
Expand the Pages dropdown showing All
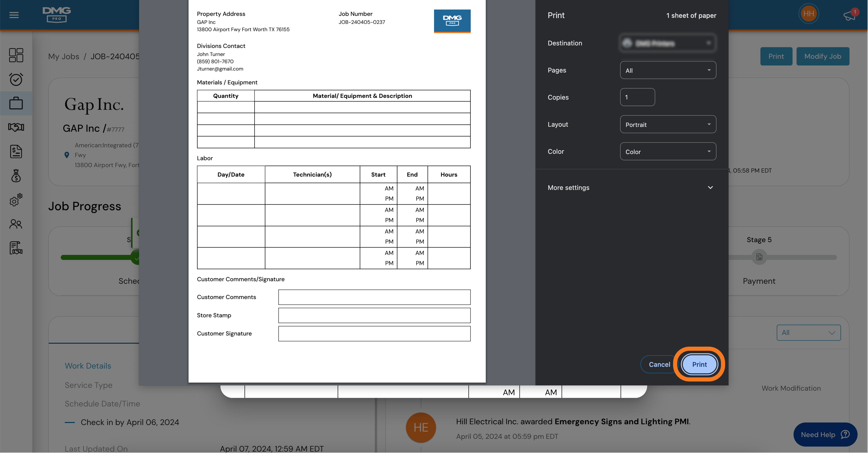[668, 70]
